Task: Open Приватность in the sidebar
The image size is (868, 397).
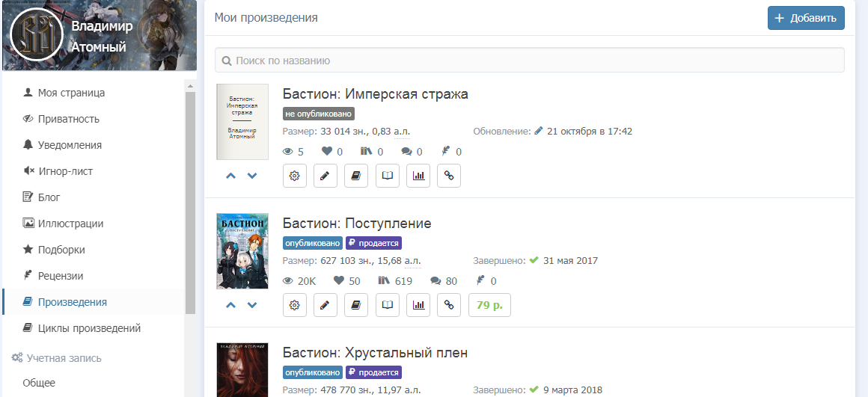Action: click(x=68, y=119)
